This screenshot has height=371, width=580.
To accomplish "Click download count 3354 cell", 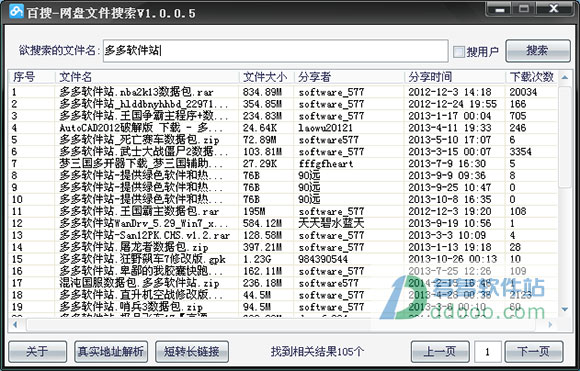I will (x=520, y=152).
